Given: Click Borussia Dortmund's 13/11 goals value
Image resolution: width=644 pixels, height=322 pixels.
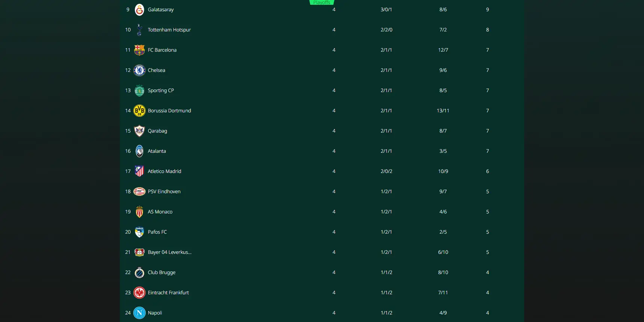Looking at the screenshot, I should (443, 111).
